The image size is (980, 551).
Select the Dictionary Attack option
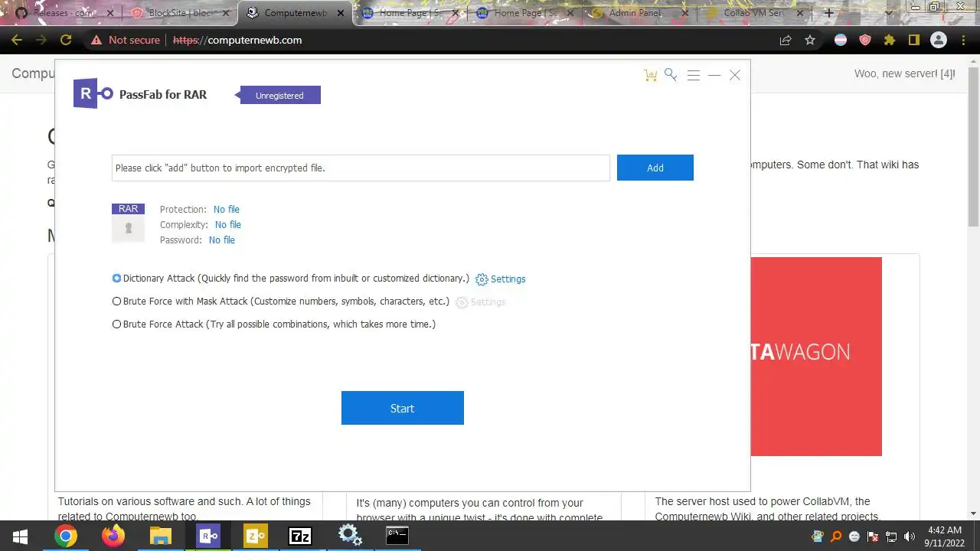pos(117,279)
